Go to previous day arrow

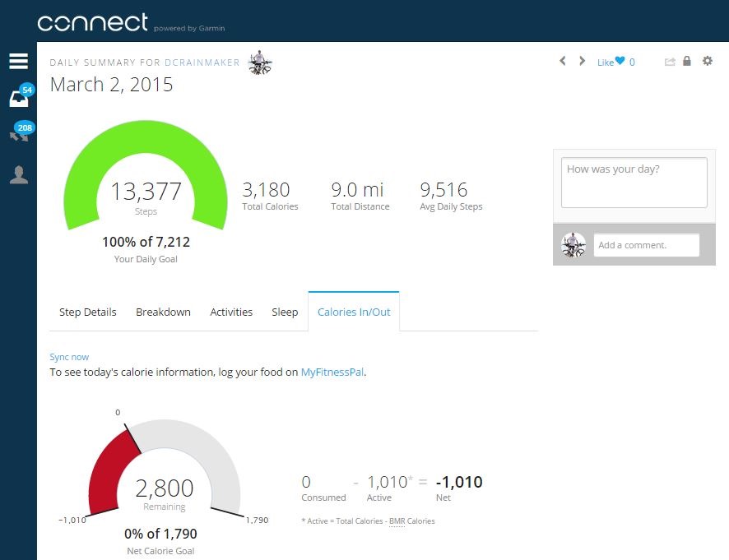(563, 61)
